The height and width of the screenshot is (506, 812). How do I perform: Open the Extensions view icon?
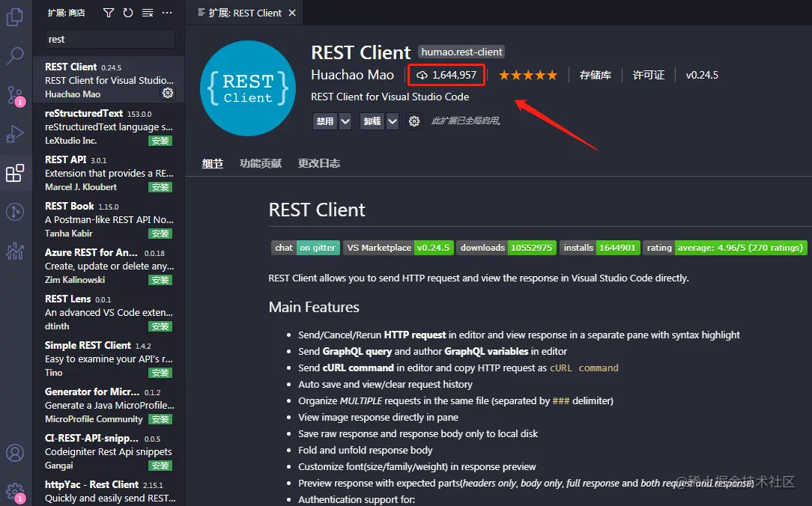(x=15, y=173)
